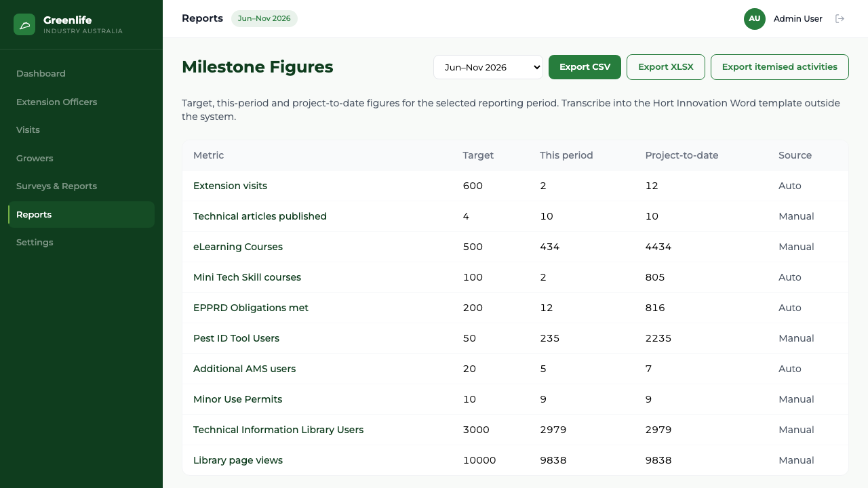This screenshot has width=868, height=488.
Task: Select Library page views row
Action: (x=515, y=460)
